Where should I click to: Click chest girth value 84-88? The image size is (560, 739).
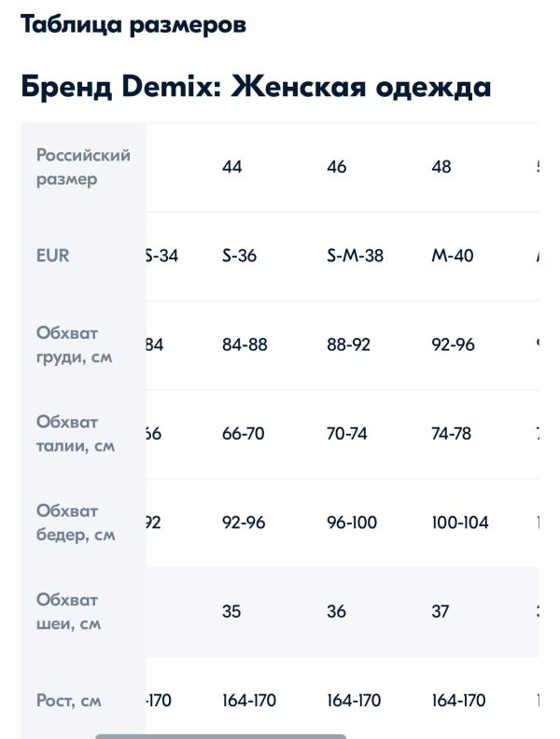coord(245,345)
